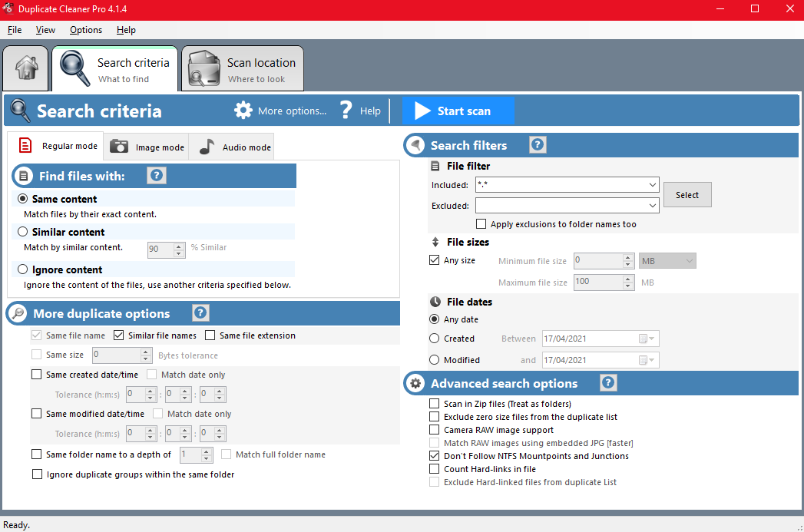Click the Help text in header
Viewport: 804px width, 532px height.
(370, 111)
